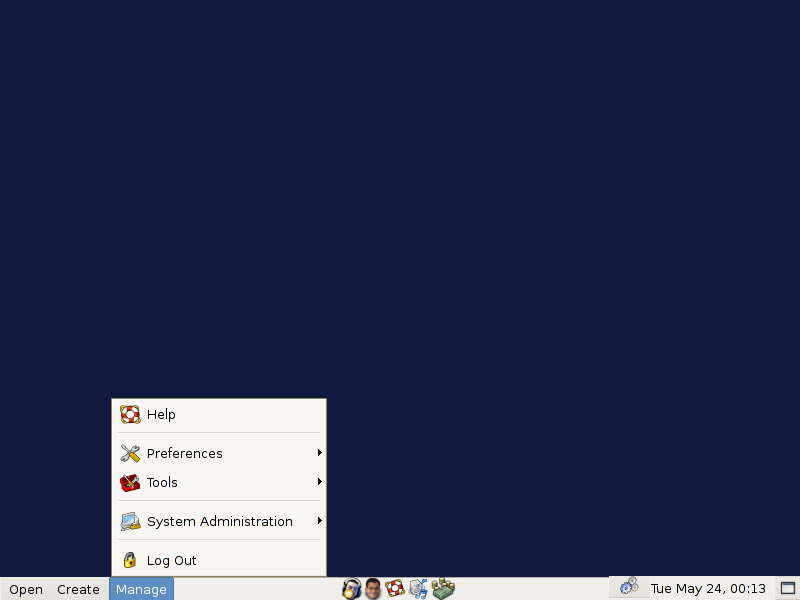
Task: Click the date and time clock
Action: pos(708,589)
